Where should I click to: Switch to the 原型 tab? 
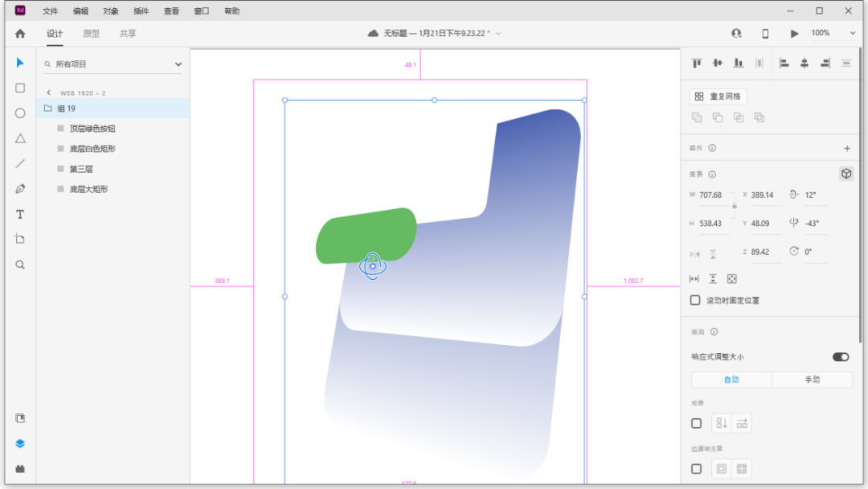[91, 34]
